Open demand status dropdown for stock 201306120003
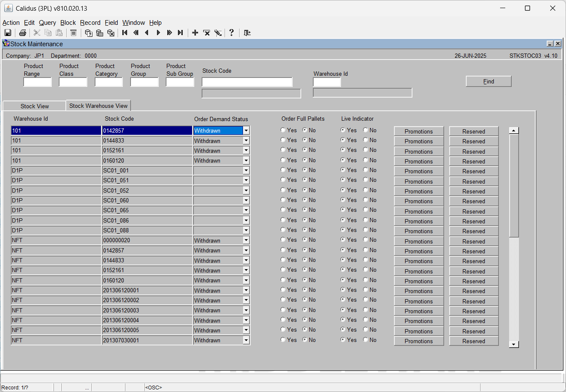The width and height of the screenshot is (566, 392). (246, 310)
